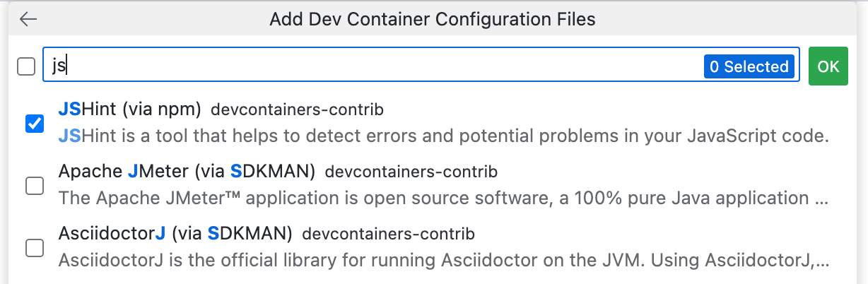The image size is (868, 284).
Task: Toggle the select-all checkbox beside search box
Action: click(x=26, y=67)
